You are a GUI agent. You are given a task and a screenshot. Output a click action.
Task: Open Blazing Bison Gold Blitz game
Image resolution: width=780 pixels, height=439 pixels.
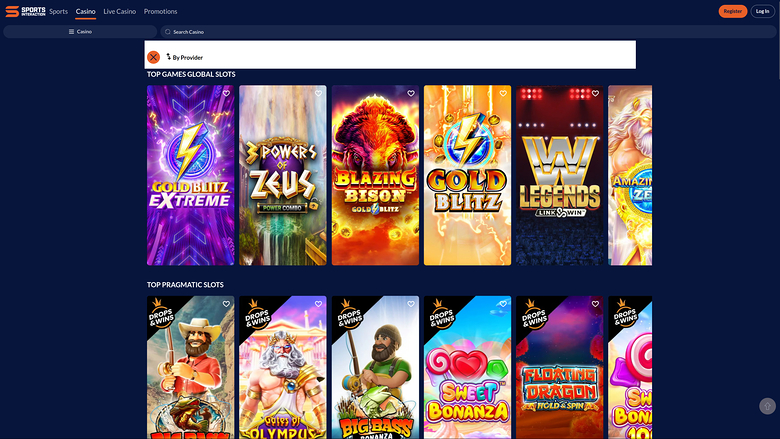pos(375,175)
